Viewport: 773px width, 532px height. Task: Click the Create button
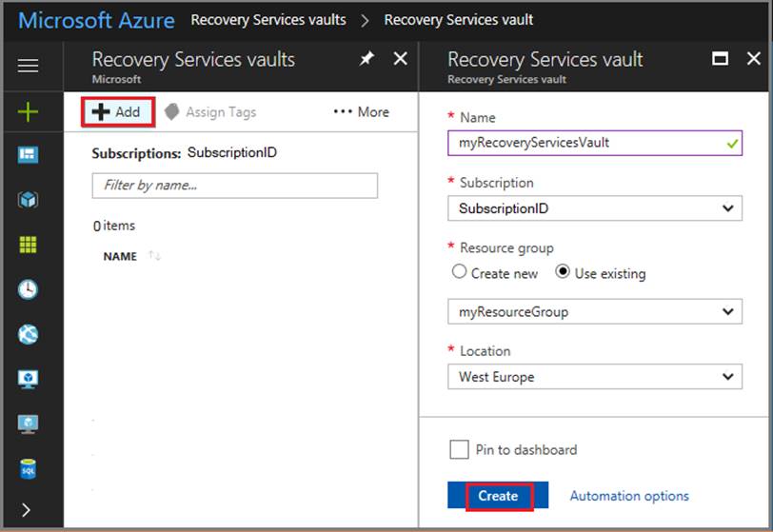tap(499, 496)
